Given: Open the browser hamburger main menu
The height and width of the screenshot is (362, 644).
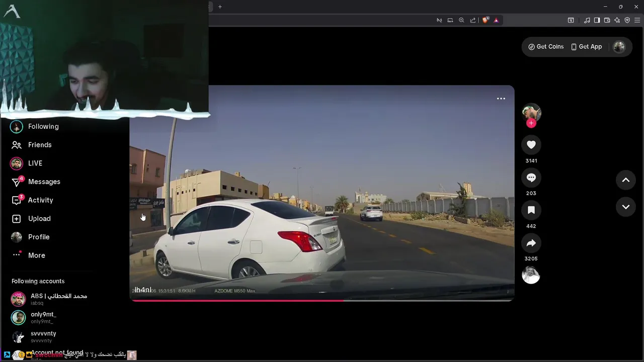Looking at the screenshot, I should [x=638, y=20].
